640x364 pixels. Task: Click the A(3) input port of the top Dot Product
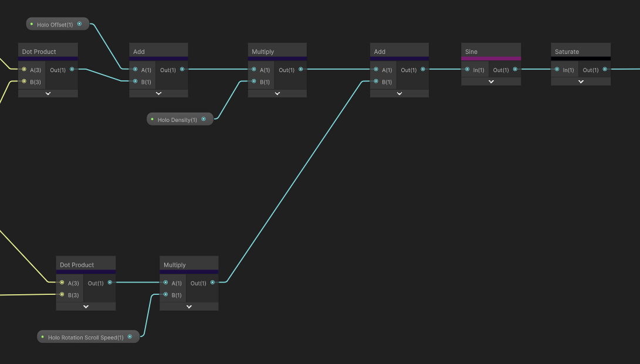coord(25,69)
